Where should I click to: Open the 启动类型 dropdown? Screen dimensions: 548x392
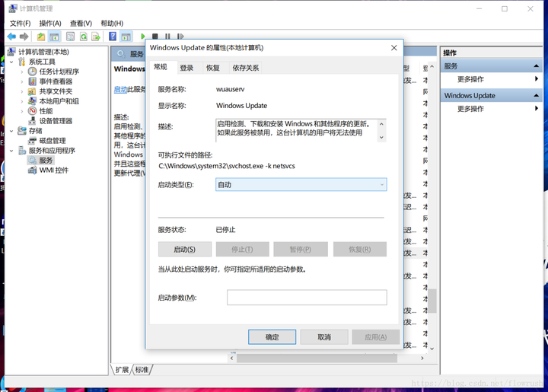coord(301,184)
